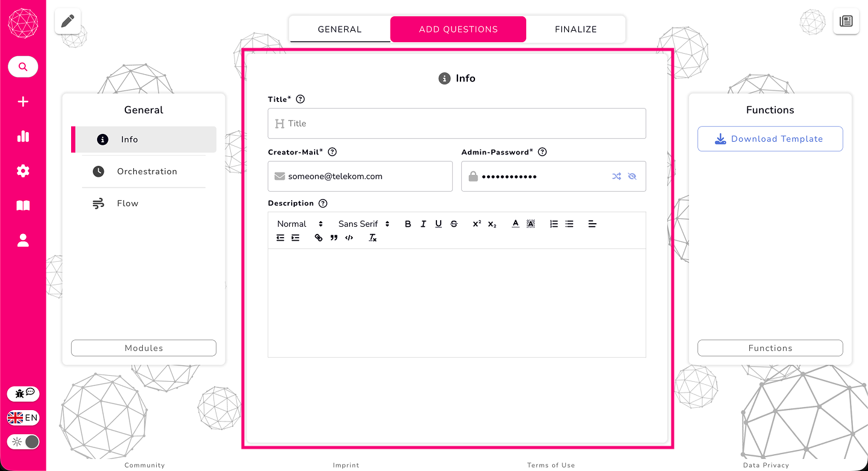Open the book icon in the left sidebar
The width and height of the screenshot is (868, 471).
pyautogui.click(x=23, y=206)
